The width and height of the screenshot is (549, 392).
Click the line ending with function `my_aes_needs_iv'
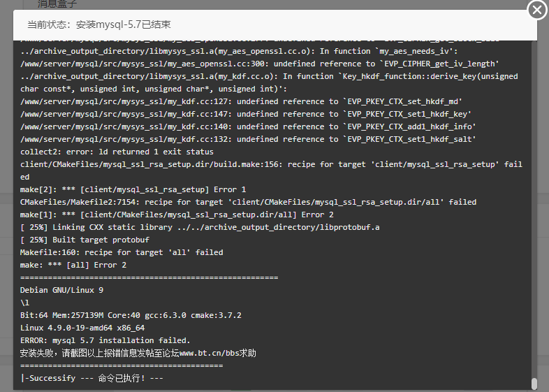click(x=239, y=51)
